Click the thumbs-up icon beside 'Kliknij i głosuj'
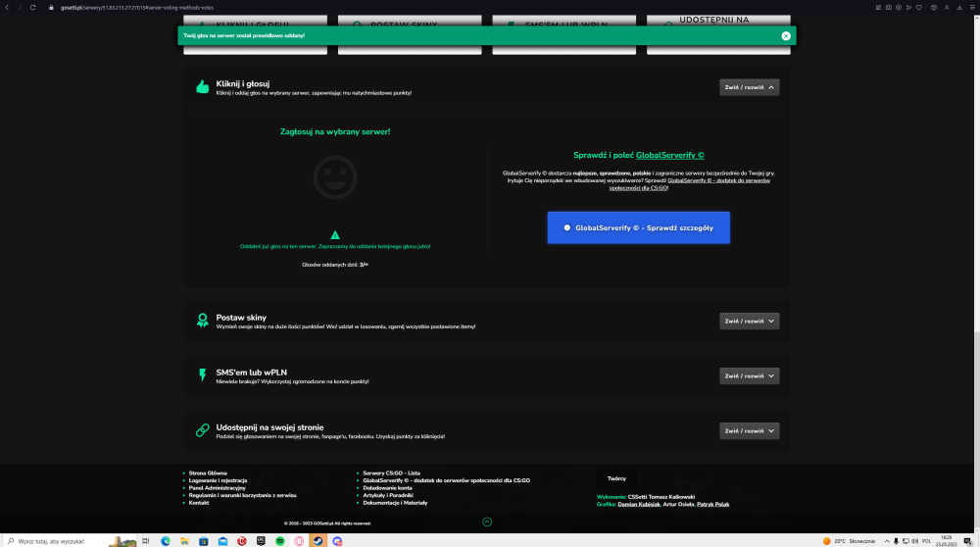This screenshot has height=547, width=980. 203,87
